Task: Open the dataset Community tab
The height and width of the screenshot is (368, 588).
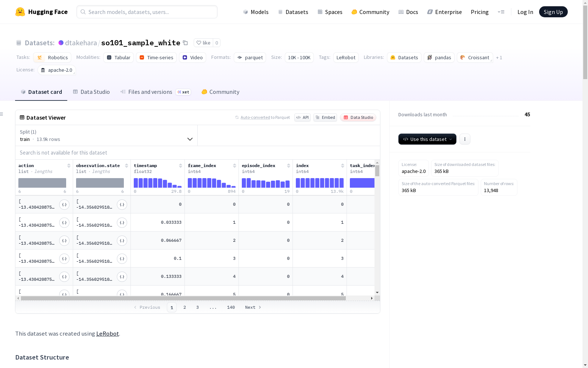Action: (220, 92)
